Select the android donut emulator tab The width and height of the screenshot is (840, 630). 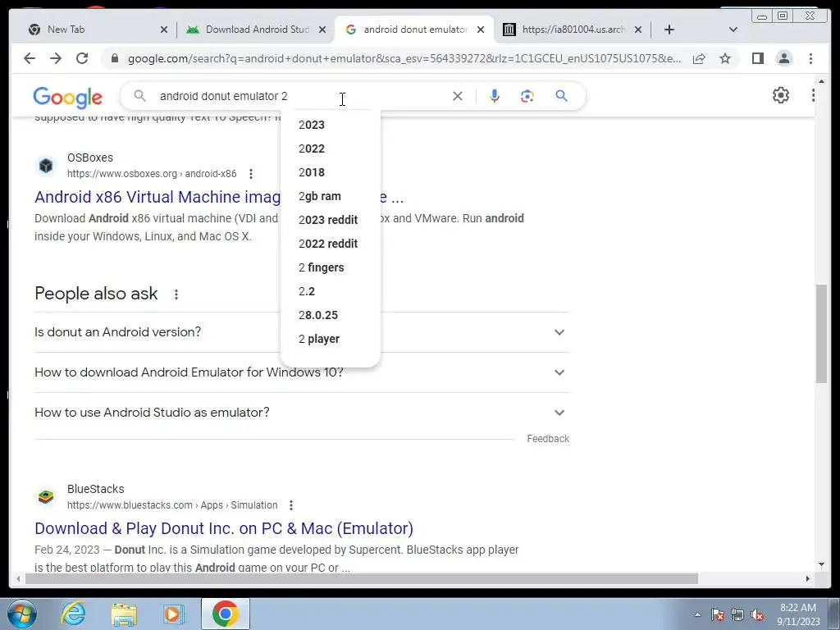point(413,30)
